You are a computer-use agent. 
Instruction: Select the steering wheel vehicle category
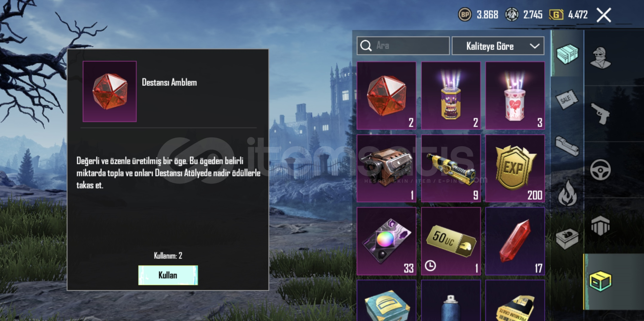click(600, 170)
